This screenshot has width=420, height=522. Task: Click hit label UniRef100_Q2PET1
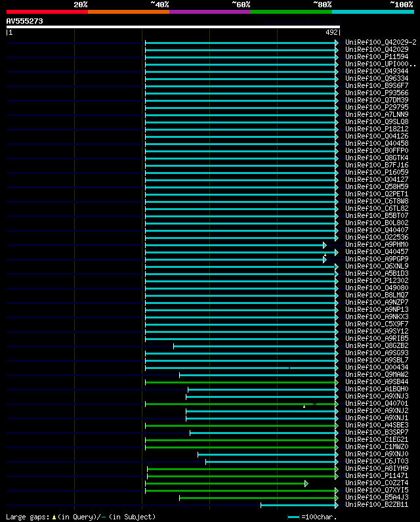377,194
